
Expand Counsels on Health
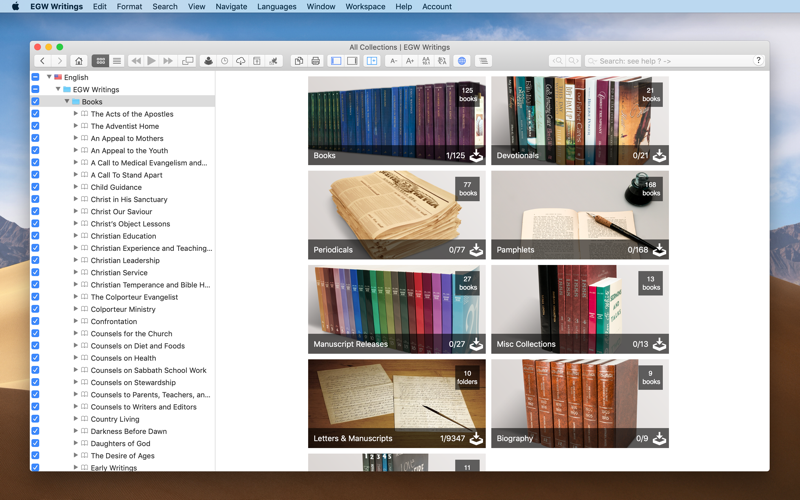76,358
